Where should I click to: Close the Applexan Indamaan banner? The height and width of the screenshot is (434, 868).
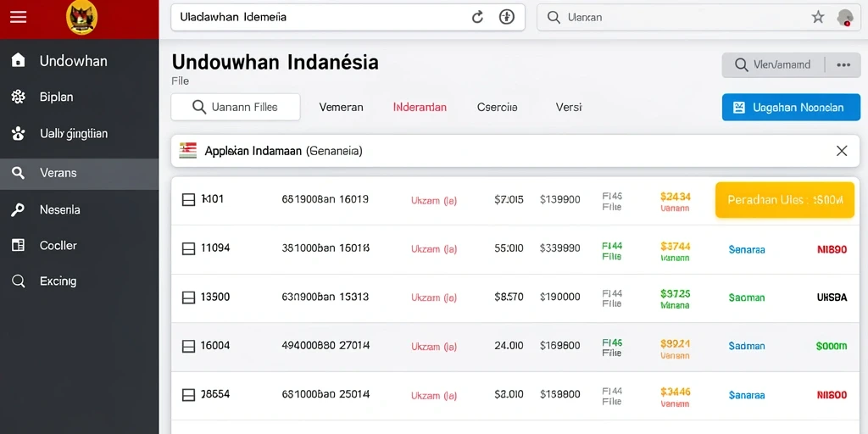(x=842, y=151)
